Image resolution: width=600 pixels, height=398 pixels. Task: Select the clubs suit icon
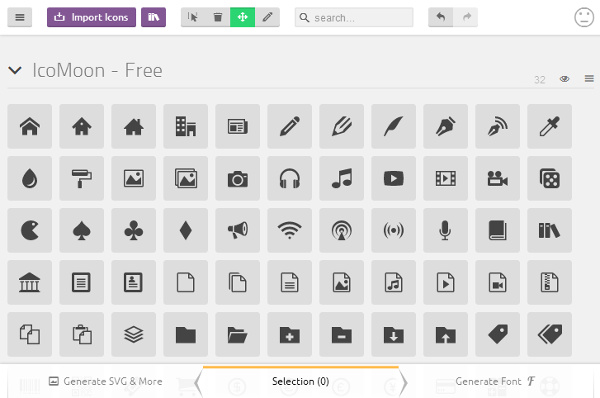134,230
